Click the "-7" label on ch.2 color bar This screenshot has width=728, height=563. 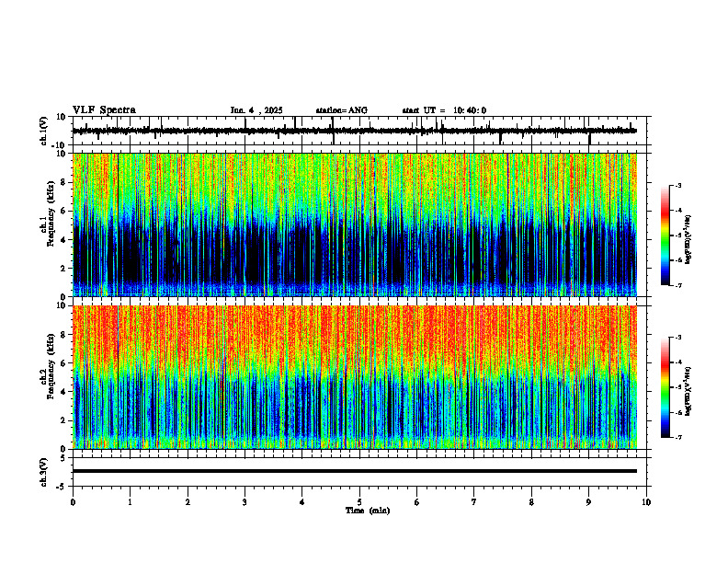click(x=677, y=437)
